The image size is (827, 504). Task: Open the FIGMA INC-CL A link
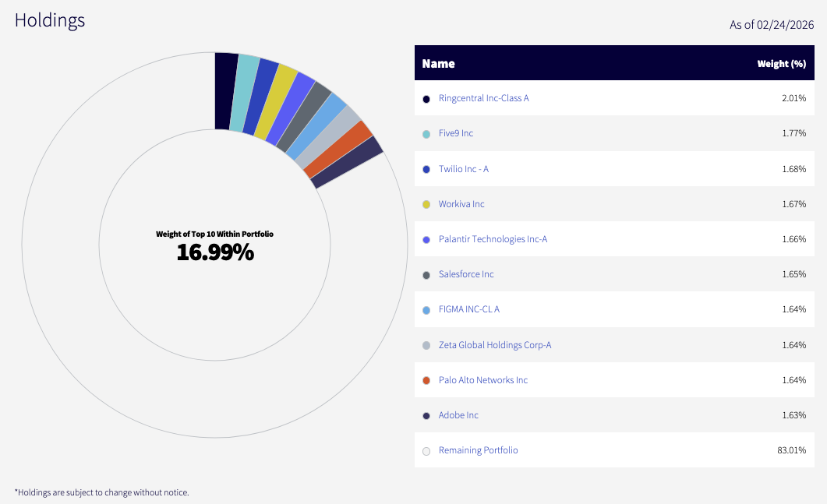(469, 309)
